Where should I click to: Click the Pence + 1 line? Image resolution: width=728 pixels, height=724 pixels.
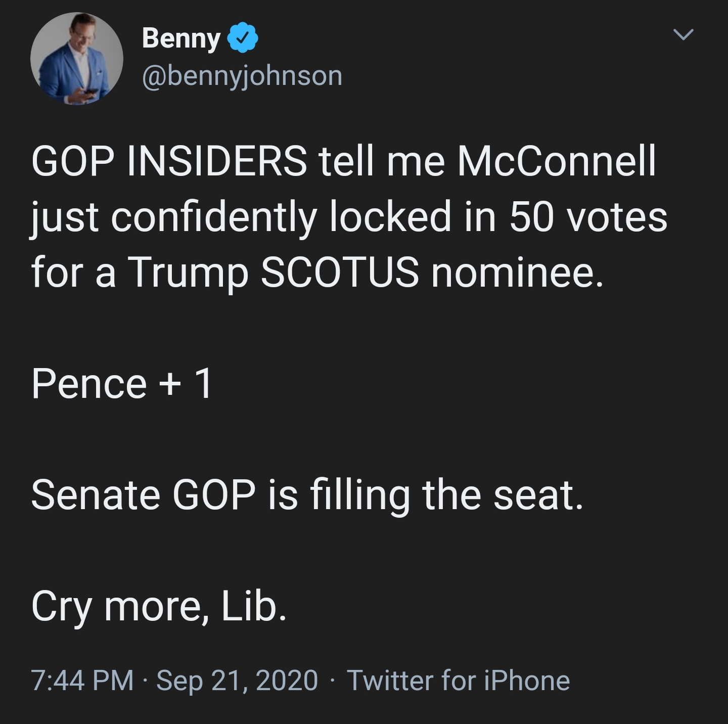121,384
